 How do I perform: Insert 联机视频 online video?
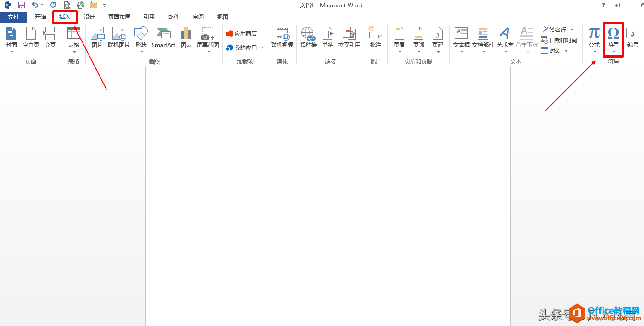[x=282, y=38]
